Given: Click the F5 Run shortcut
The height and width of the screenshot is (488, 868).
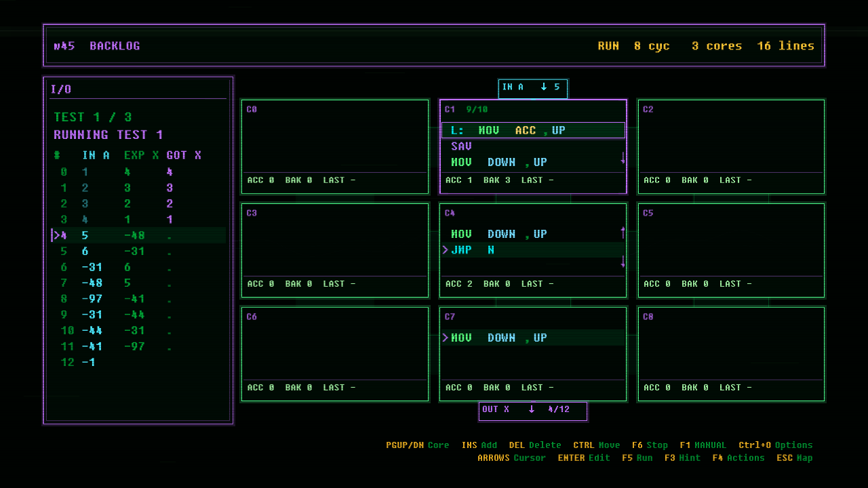Looking at the screenshot, I should 637,457.
